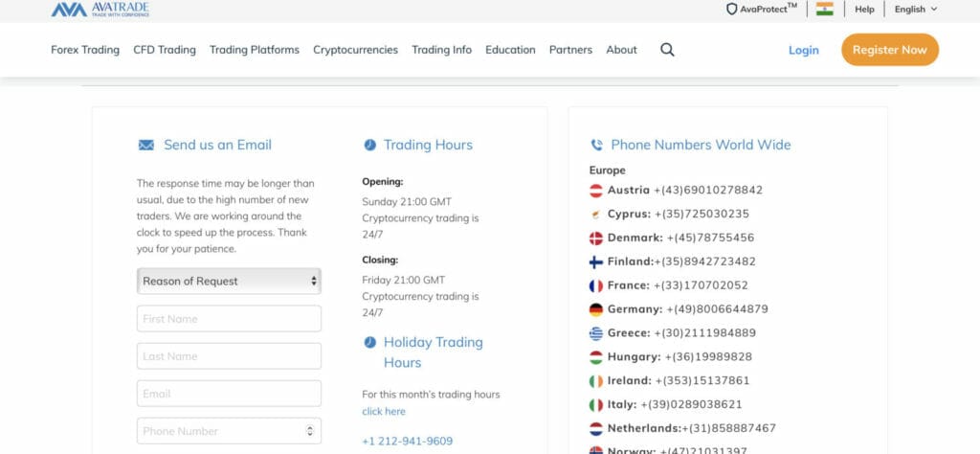Open the CFD Trading menu

(165, 50)
